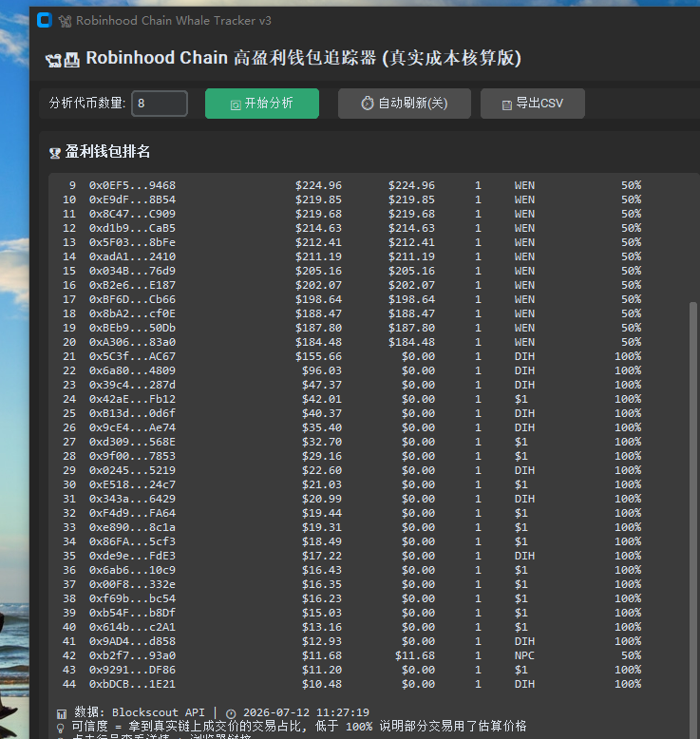Export results with 导出CSV button
This screenshot has width=700, height=739.
click(x=533, y=104)
